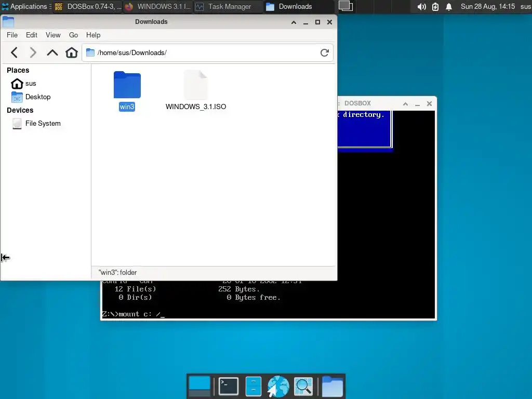
Task: Go forward with the right arrow button
Action: [33, 52]
